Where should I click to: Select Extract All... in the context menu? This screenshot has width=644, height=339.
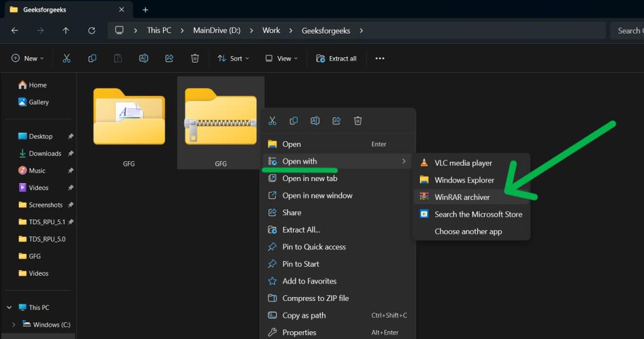click(337, 229)
